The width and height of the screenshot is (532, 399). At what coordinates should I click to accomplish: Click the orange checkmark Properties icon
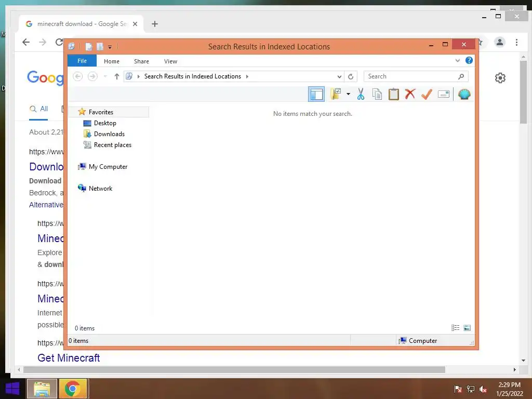tap(427, 94)
